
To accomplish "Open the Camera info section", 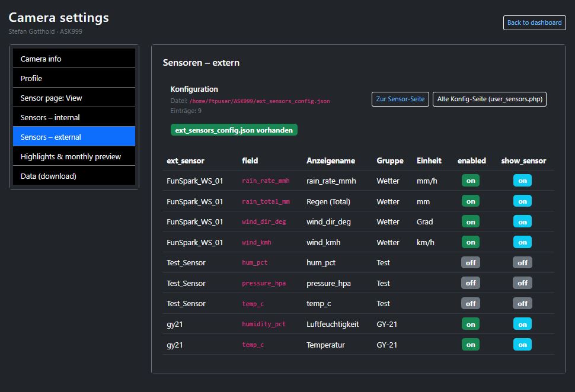I will tap(74, 58).
